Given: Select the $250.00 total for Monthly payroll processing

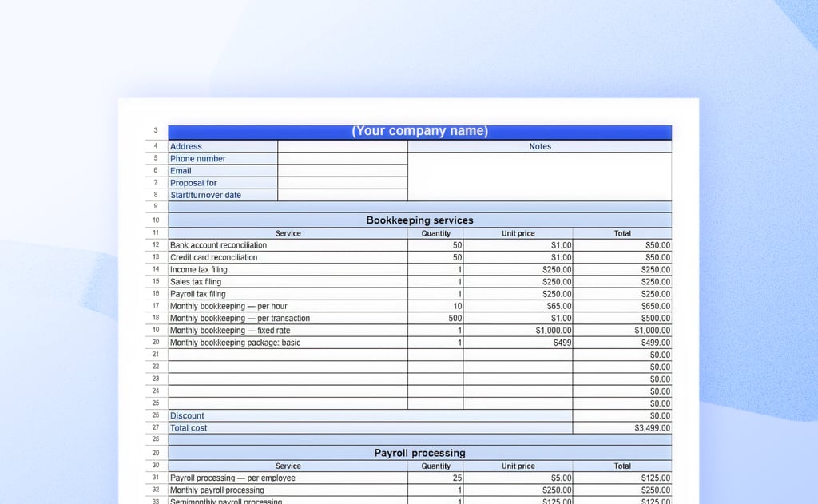Looking at the screenshot, I should coord(621,490).
